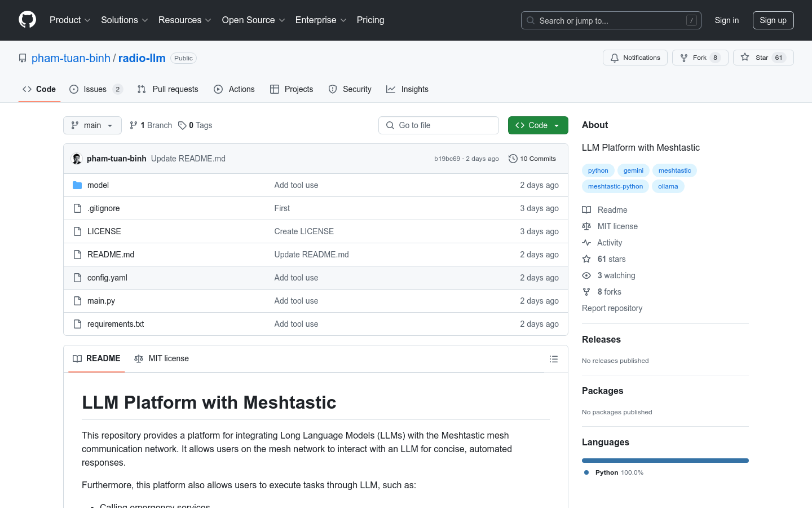Image resolution: width=812 pixels, height=508 pixels.
Task: Click the model folder icon
Action: coord(77,185)
